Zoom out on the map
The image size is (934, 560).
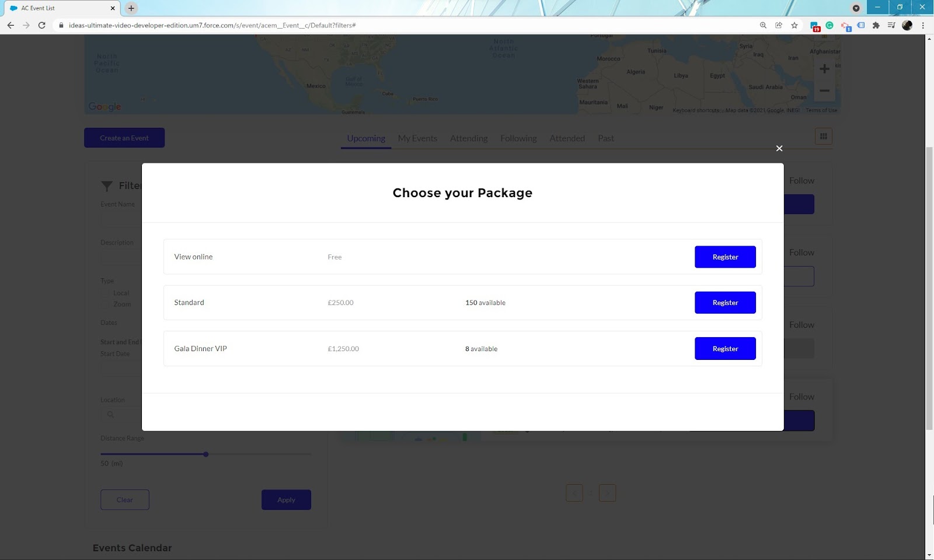(824, 90)
